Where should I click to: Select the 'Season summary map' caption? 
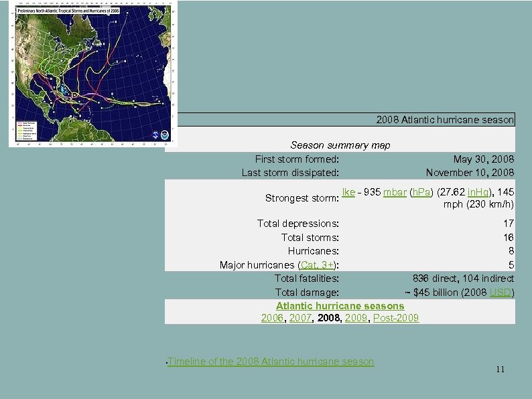(x=340, y=145)
